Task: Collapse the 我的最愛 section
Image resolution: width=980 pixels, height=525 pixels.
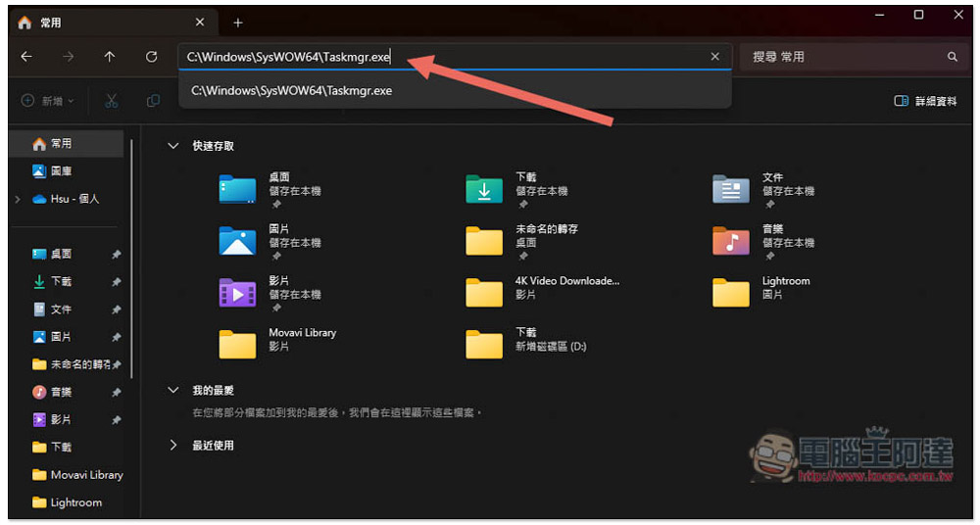Action: pyautogui.click(x=173, y=391)
